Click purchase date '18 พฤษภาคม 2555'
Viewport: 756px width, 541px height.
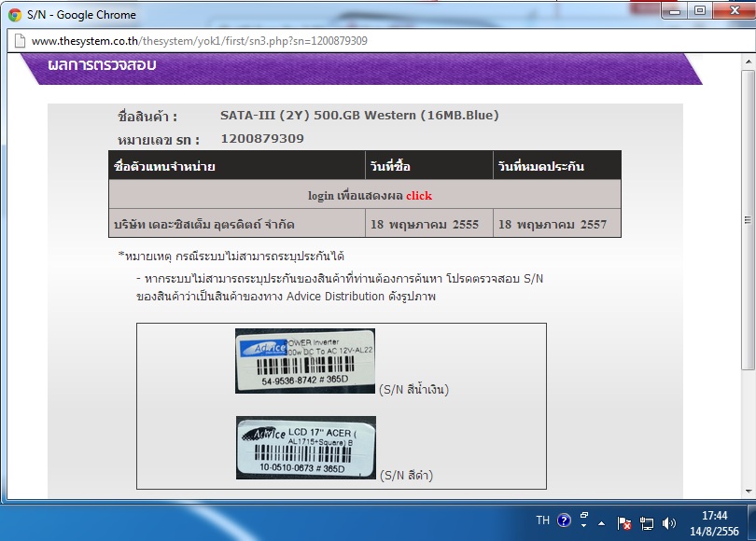[x=425, y=225]
